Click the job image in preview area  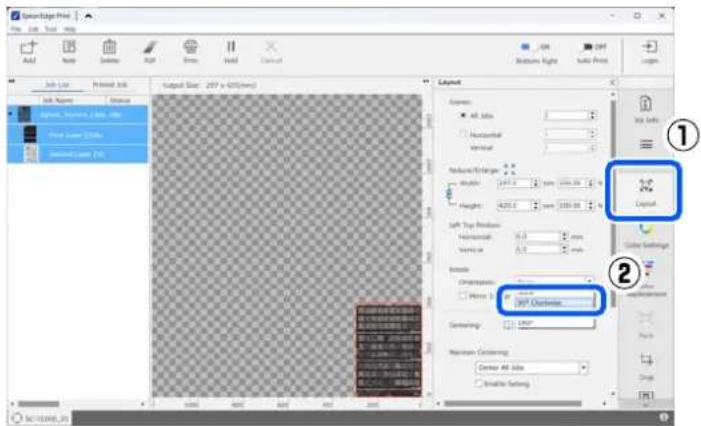point(389,350)
